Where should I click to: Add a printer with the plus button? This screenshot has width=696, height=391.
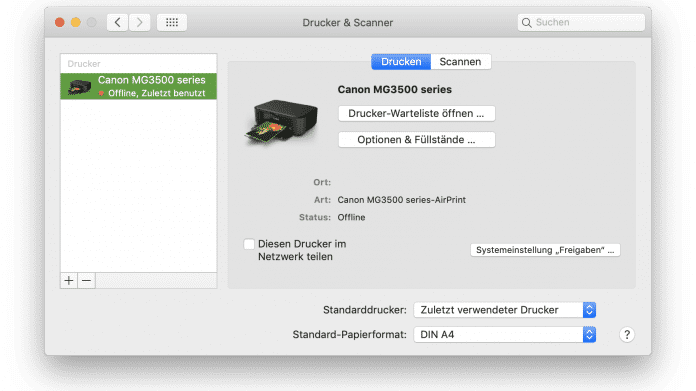click(69, 280)
